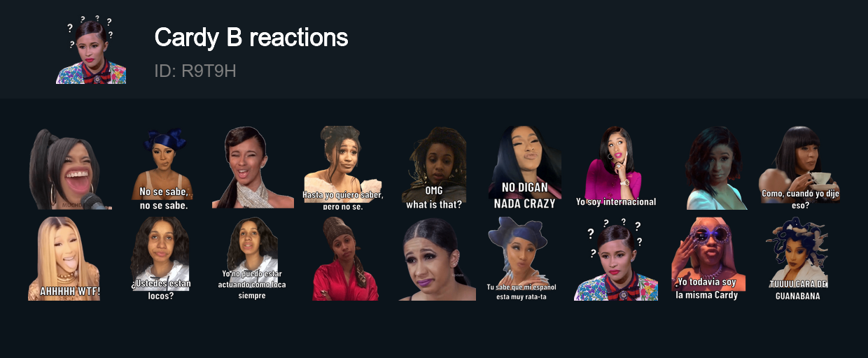Viewport: 868px width, 358px height.
Task: Click the 'Cardy B reactions' pack title
Action: click(x=251, y=37)
